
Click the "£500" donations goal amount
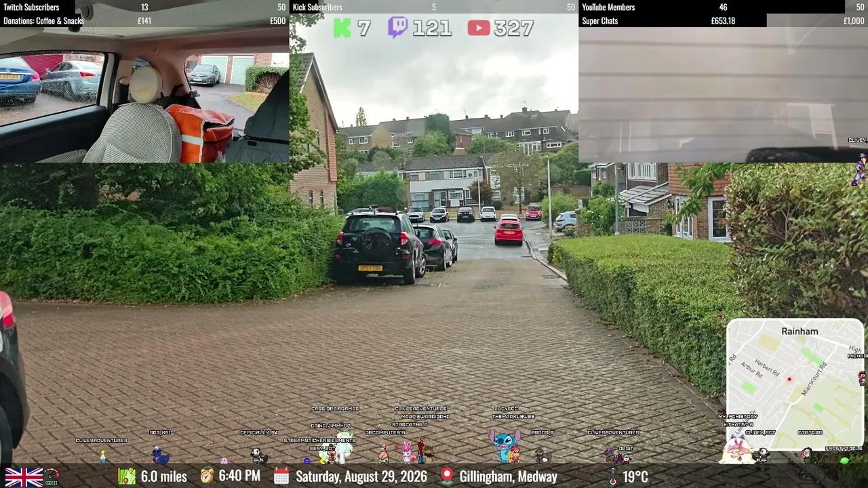(278, 20)
